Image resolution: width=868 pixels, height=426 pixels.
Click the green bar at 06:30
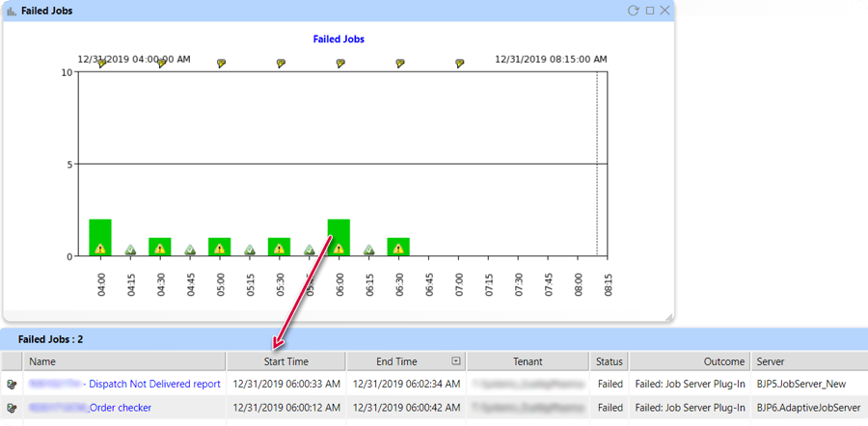pyautogui.click(x=398, y=247)
